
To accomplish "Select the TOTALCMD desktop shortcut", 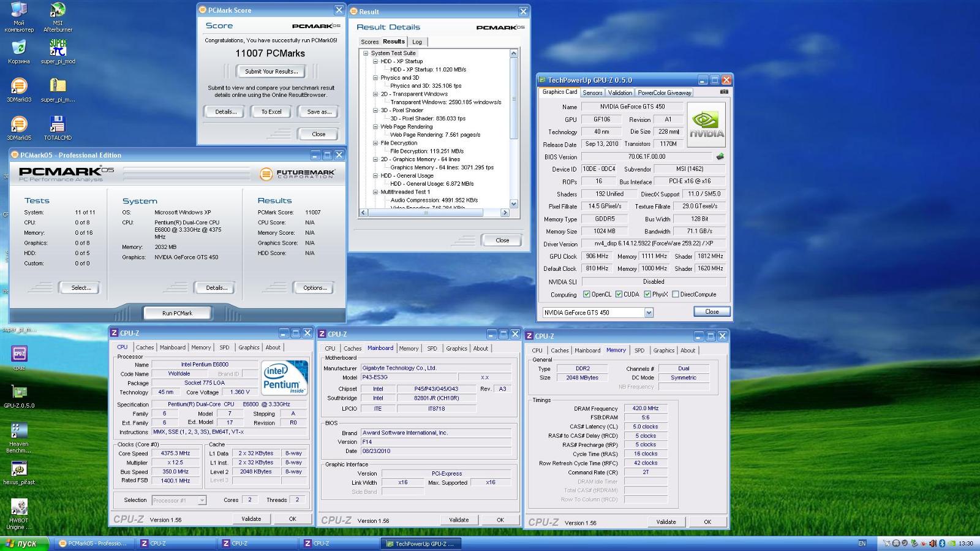I will [x=58, y=127].
